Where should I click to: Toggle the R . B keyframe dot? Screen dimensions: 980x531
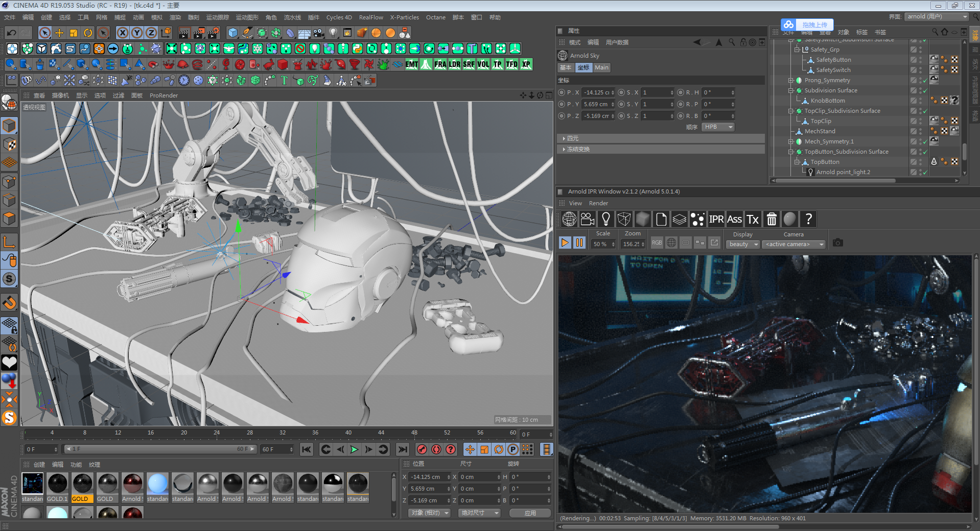click(x=681, y=116)
